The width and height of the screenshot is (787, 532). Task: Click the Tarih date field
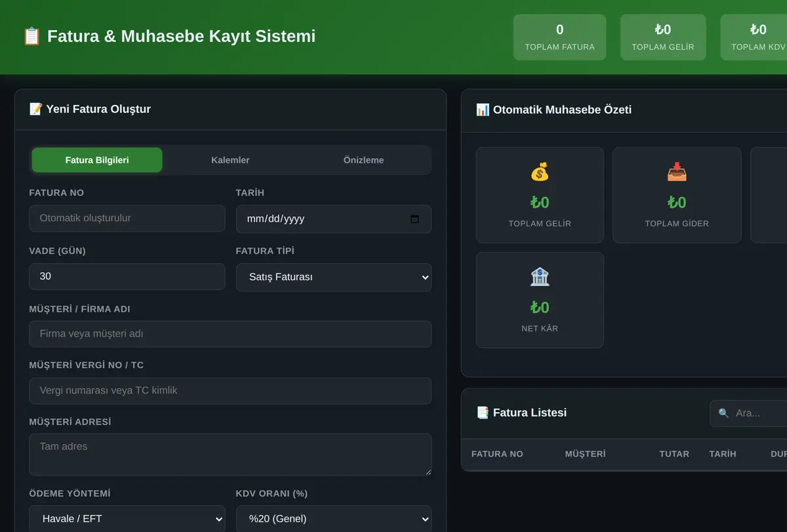(x=334, y=219)
